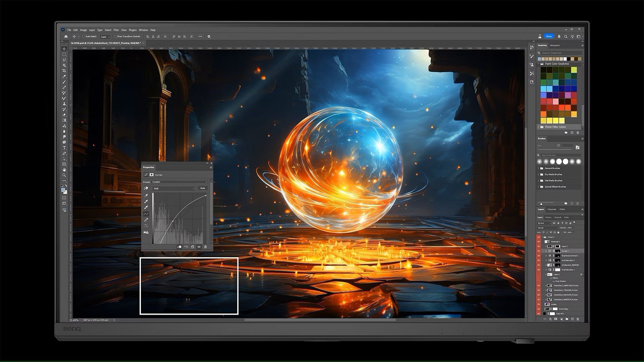Open the Curves Preset dropdown
The image size is (644, 362).
click(x=180, y=182)
